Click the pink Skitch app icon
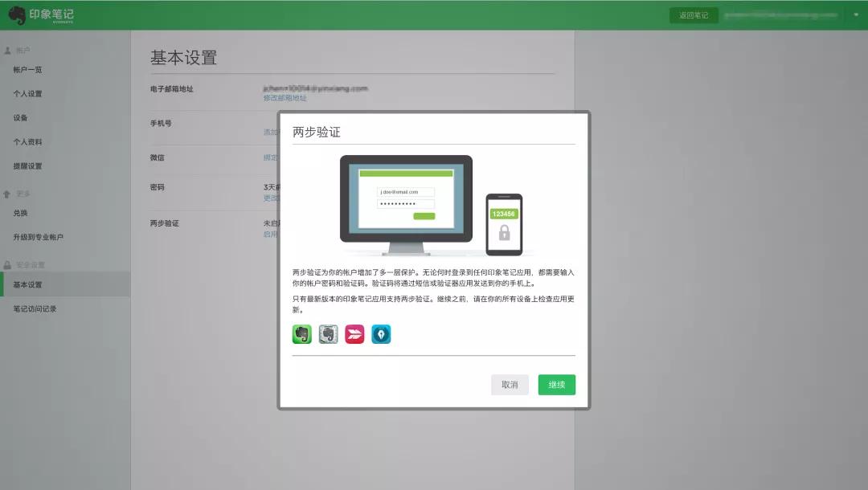Screen dimensions: 868x490 [354, 334]
